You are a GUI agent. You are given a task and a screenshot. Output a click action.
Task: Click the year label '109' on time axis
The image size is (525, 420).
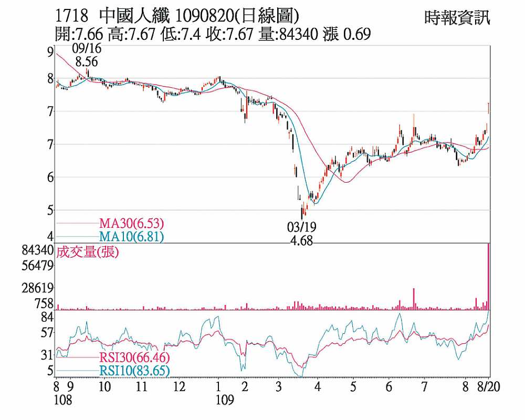click(x=224, y=400)
